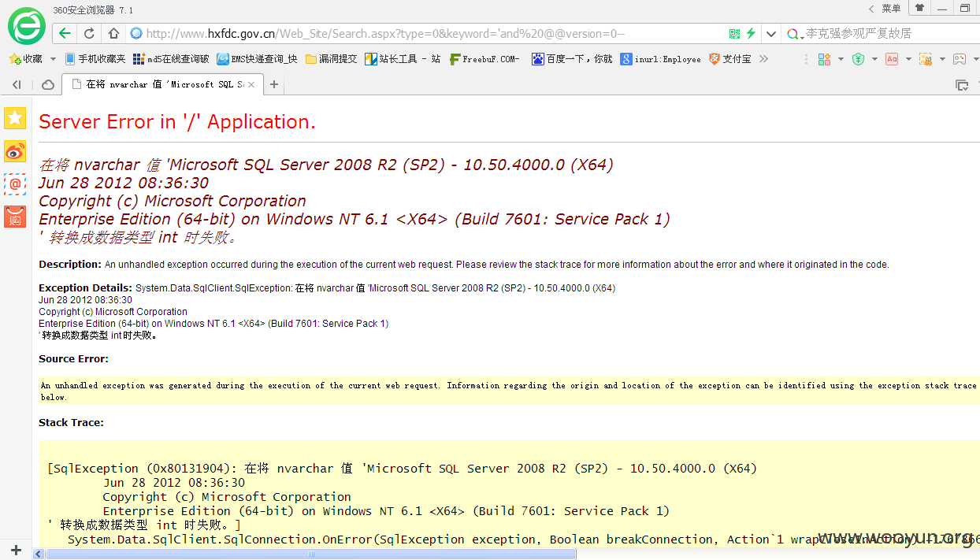This screenshot has width=980, height=560.
Task: Expand dropdown beside the screenshot icon
Action: tap(942, 59)
